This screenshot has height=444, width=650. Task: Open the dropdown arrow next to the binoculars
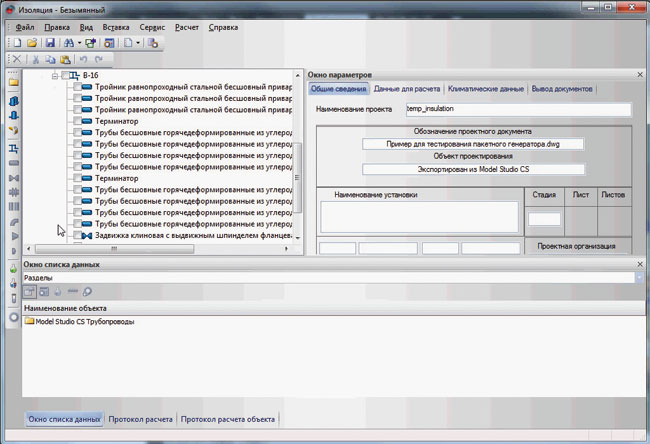coord(79,43)
